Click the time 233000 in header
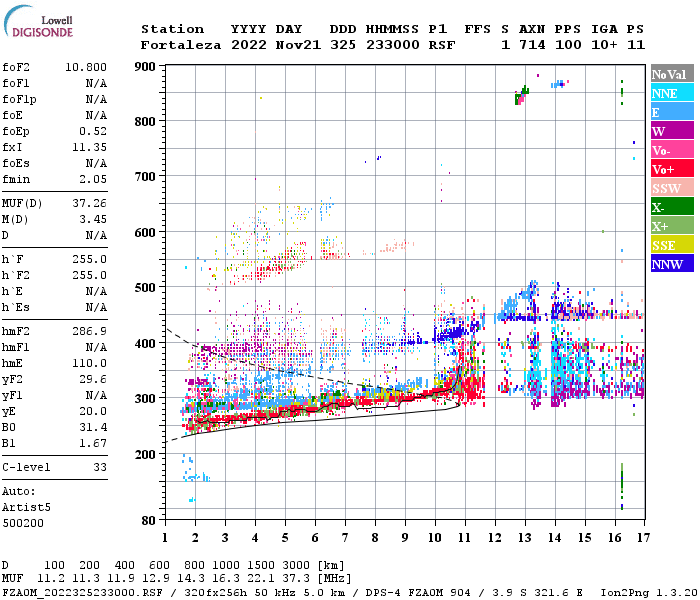This screenshot has height=600, width=700. tap(393, 45)
